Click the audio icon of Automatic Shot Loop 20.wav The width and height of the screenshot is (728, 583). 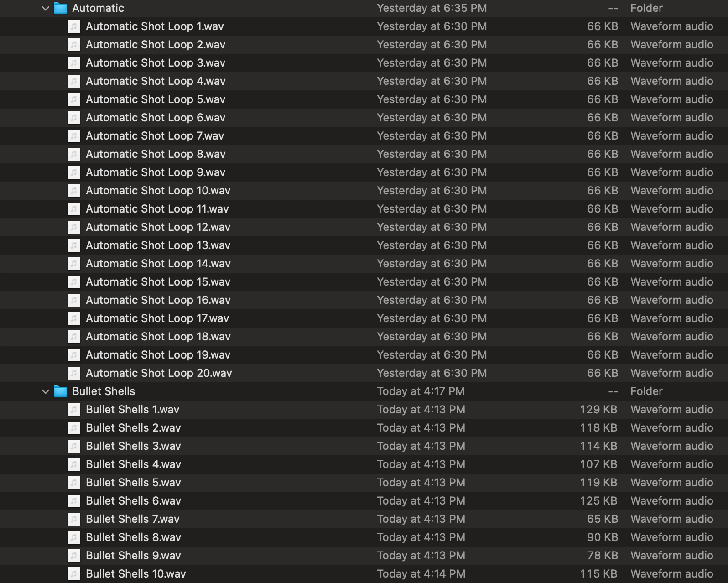click(x=74, y=373)
